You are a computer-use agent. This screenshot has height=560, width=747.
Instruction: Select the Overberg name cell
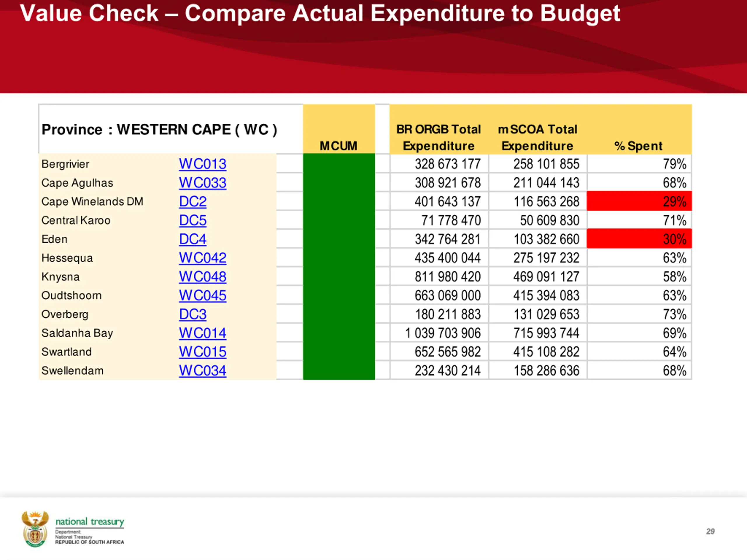(x=65, y=314)
